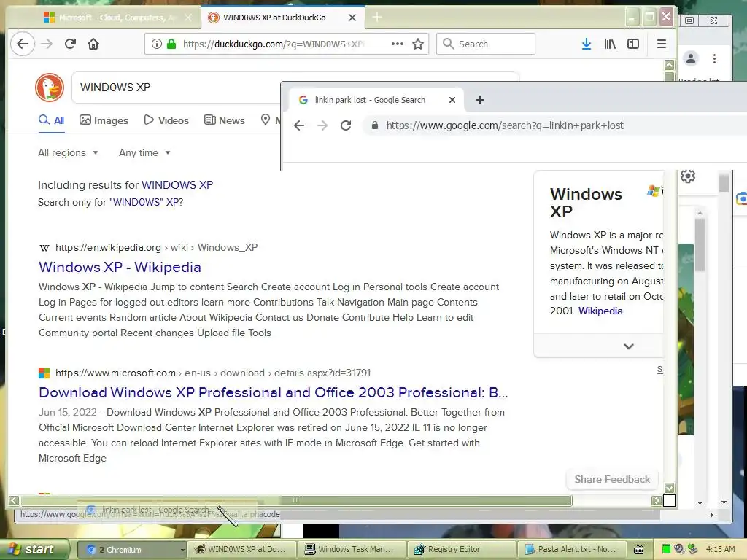Screen dimensions: 747x560
Task: Open page actions three-dot menu in Firefox
Action: click(398, 44)
